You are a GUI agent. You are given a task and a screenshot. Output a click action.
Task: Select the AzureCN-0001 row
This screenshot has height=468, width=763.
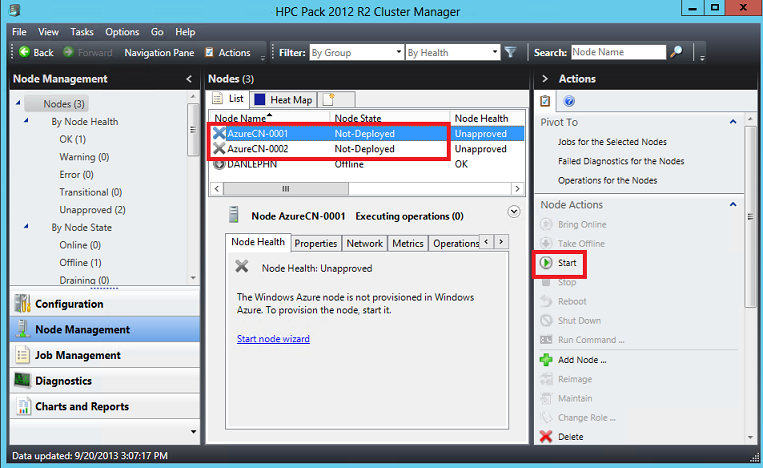(368, 133)
